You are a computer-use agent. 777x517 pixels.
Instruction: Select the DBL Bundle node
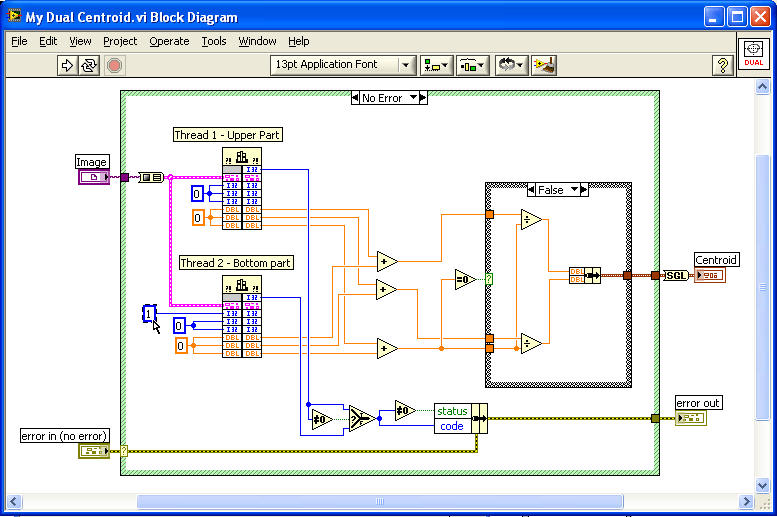coord(585,275)
